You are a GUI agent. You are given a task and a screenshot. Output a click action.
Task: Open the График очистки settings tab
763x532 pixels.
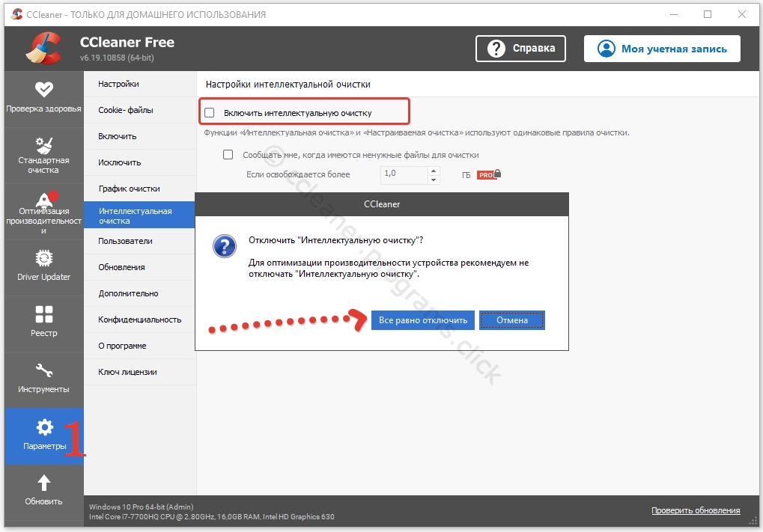point(129,189)
